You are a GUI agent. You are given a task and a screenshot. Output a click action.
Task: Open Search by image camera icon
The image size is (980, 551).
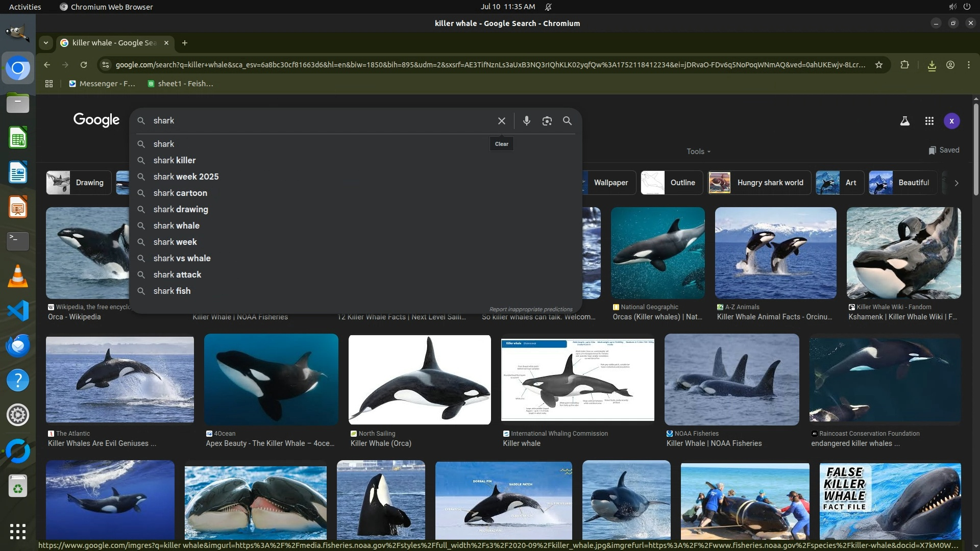click(547, 121)
